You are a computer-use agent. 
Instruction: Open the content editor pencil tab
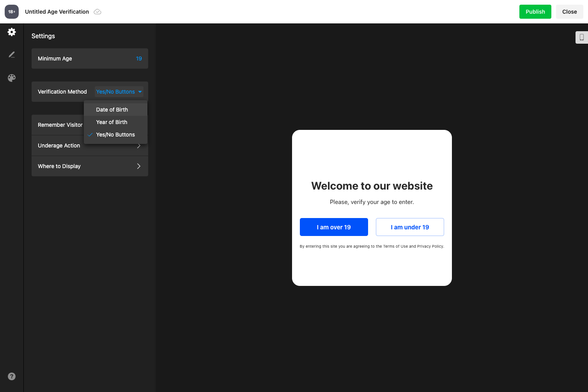12,55
